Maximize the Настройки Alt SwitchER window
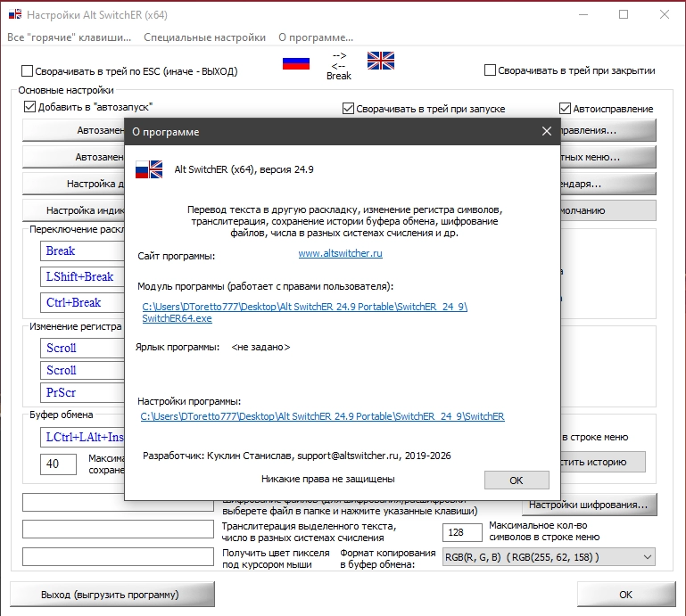The height and width of the screenshot is (616, 686). tap(624, 14)
